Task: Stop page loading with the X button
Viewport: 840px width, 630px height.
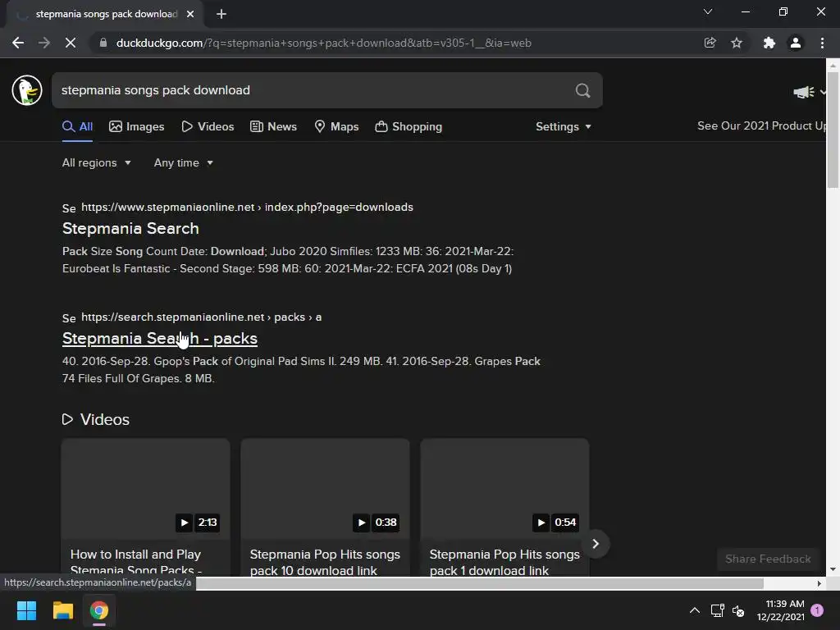Action: pyautogui.click(x=71, y=43)
